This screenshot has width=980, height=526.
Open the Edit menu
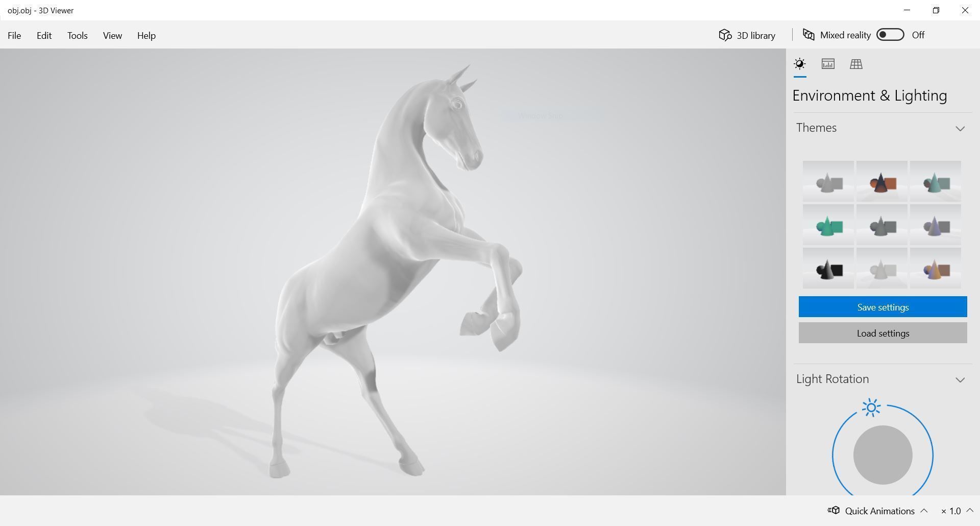(x=44, y=35)
